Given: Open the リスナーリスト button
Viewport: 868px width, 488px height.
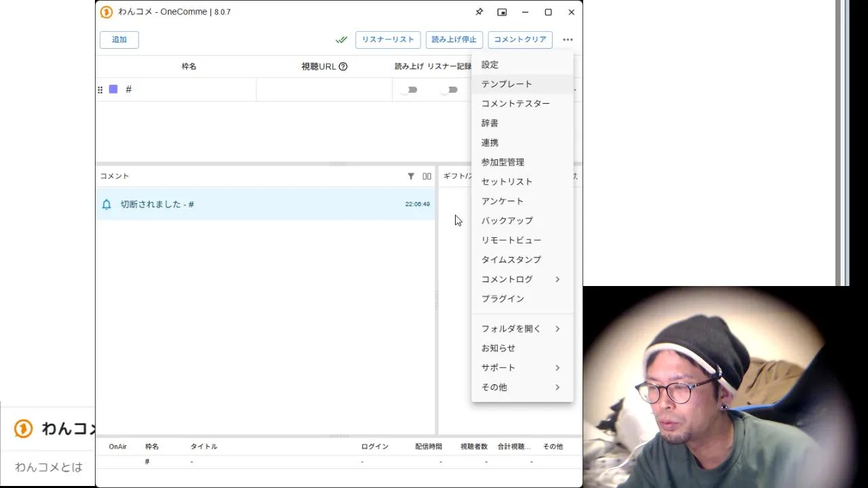Looking at the screenshot, I should click(388, 39).
